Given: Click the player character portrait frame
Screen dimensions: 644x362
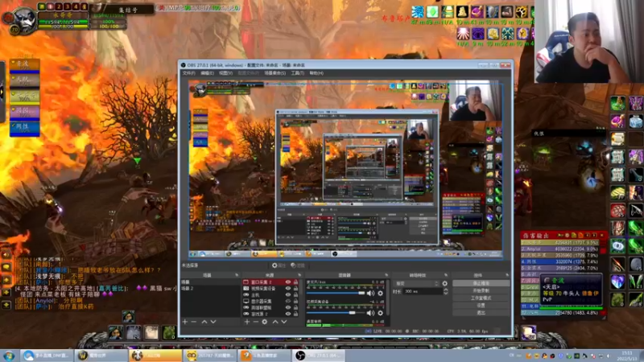Looking at the screenshot, I should click(24, 19).
